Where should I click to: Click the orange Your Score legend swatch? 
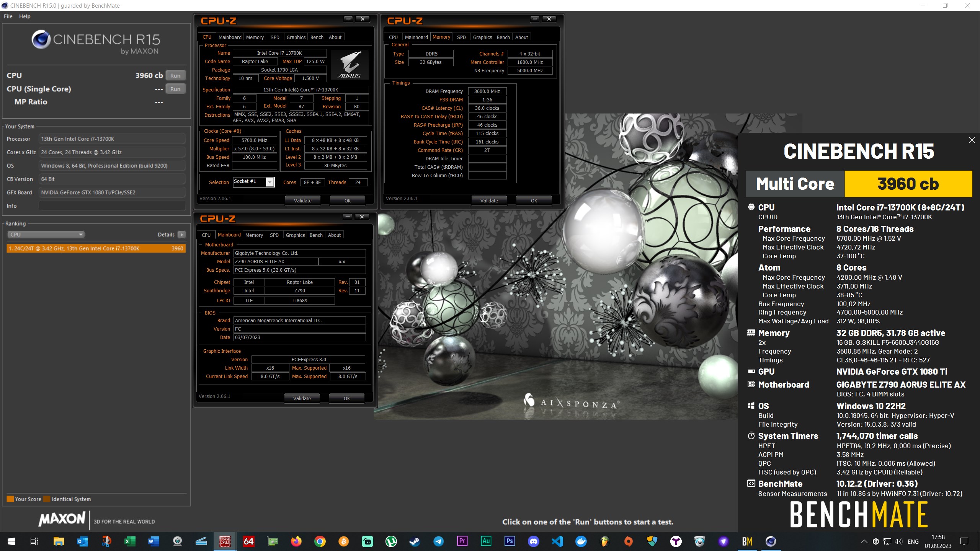(10, 499)
